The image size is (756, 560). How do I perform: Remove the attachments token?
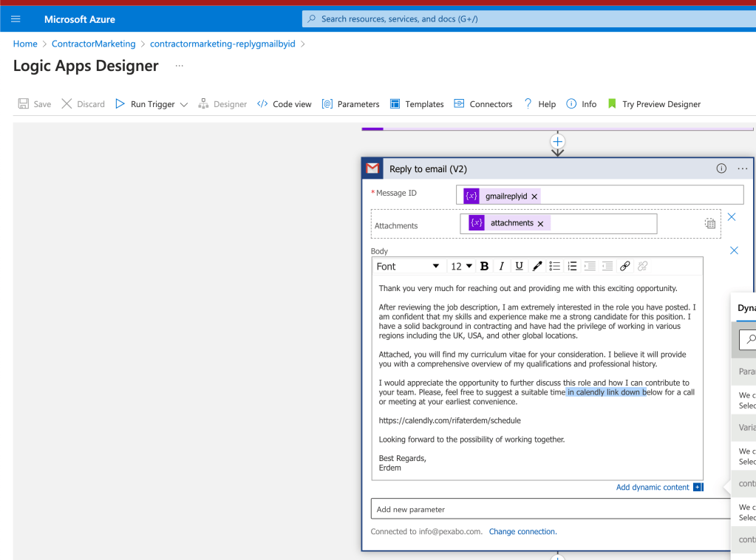click(x=540, y=224)
